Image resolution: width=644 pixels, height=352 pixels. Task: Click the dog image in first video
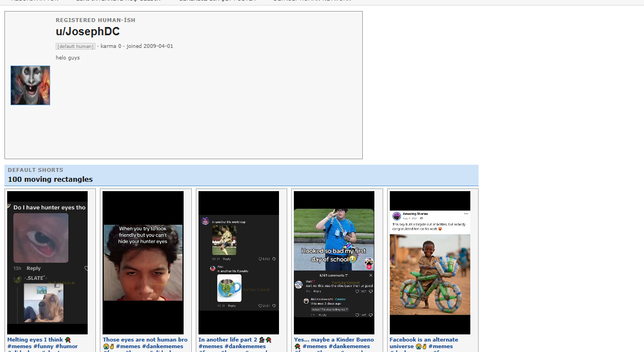[44, 303]
